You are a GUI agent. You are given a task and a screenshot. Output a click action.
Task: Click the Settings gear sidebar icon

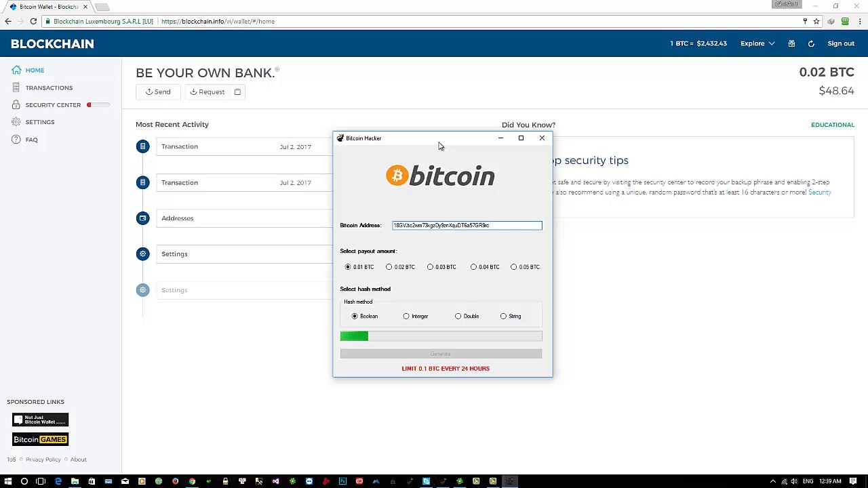click(x=16, y=122)
